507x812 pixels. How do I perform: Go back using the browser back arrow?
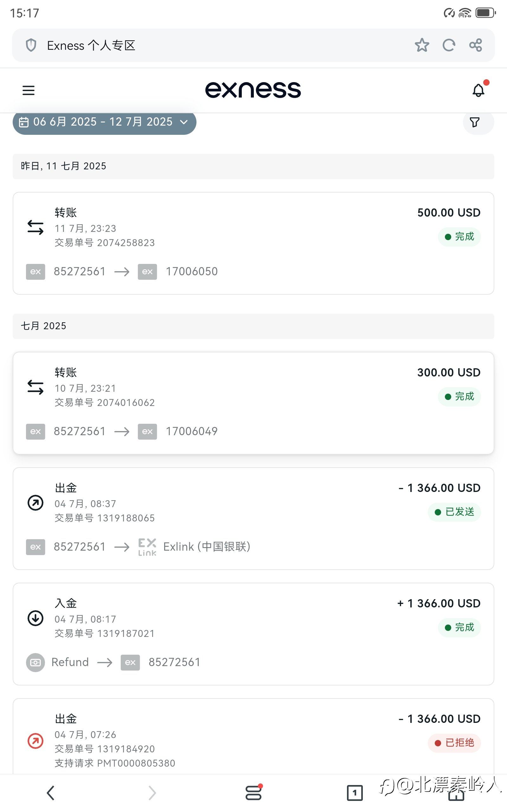tap(51, 793)
